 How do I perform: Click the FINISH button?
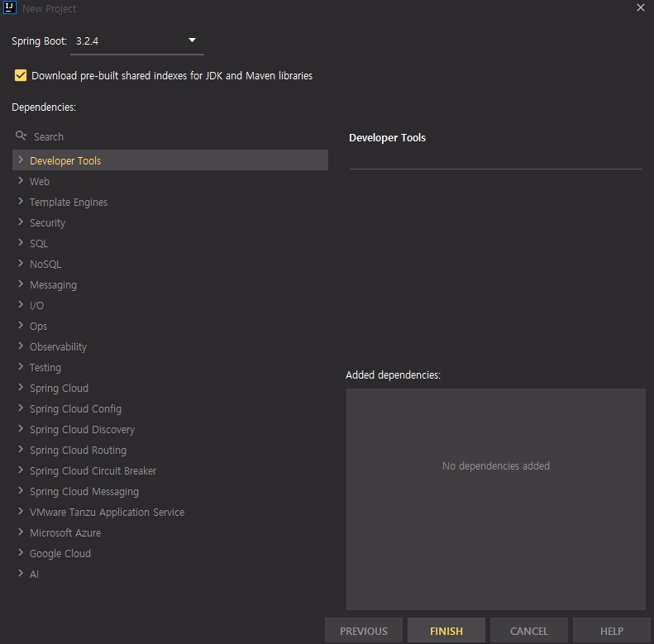pos(446,631)
